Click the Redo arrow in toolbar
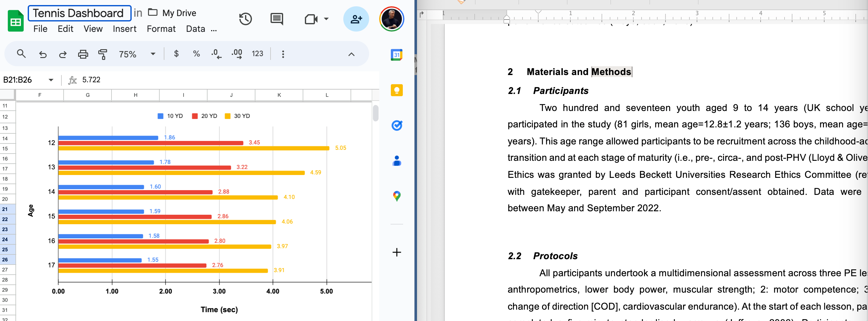 click(x=63, y=54)
